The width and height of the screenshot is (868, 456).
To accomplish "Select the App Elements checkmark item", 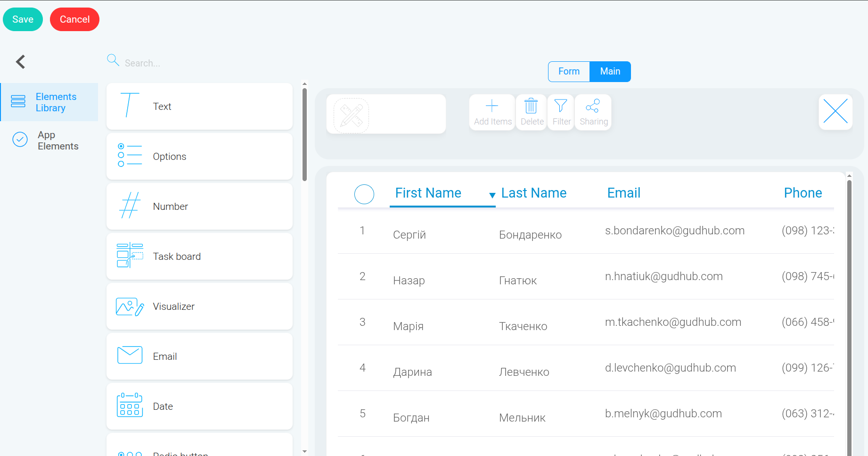I will (49, 141).
